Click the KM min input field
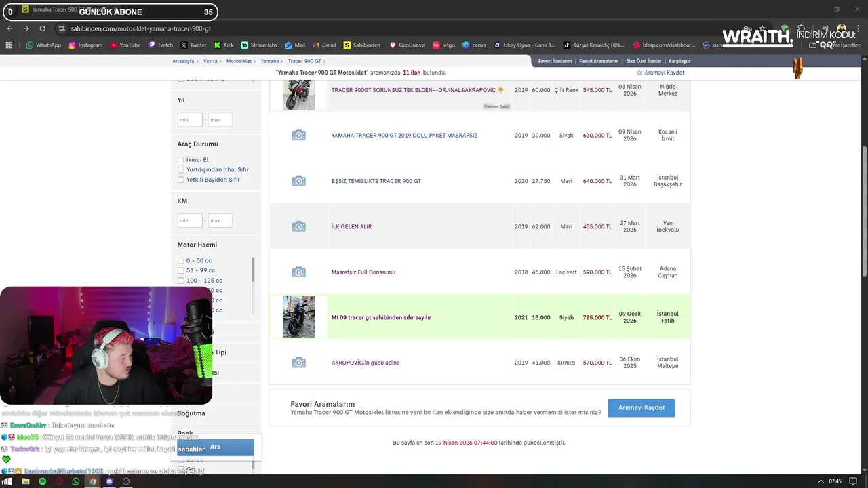The height and width of the screenshot is (488, 868). click(x=190, y=220)
